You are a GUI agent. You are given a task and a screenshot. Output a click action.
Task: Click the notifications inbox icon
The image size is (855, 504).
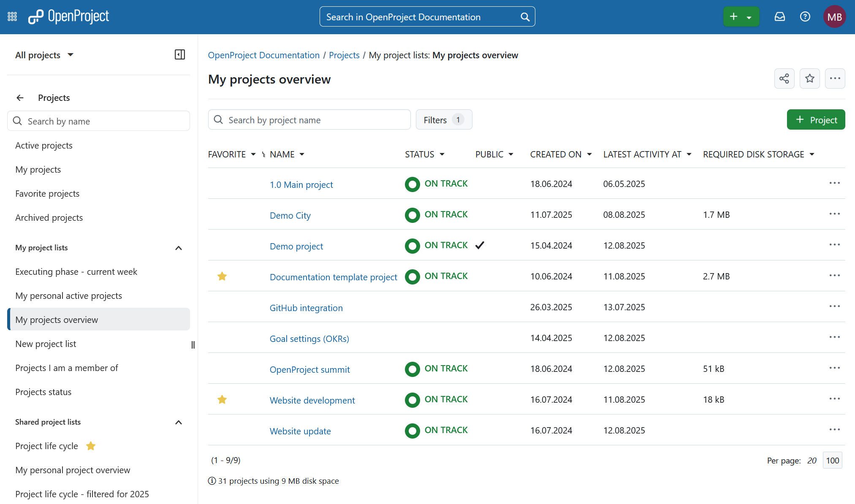[x=779, y=16]
